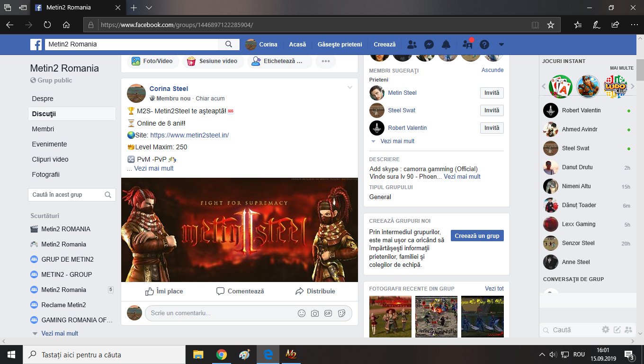Click in the Caută în acest grup field
The height and width of the screenshot is (364, 644).
(x=72, y=195)
